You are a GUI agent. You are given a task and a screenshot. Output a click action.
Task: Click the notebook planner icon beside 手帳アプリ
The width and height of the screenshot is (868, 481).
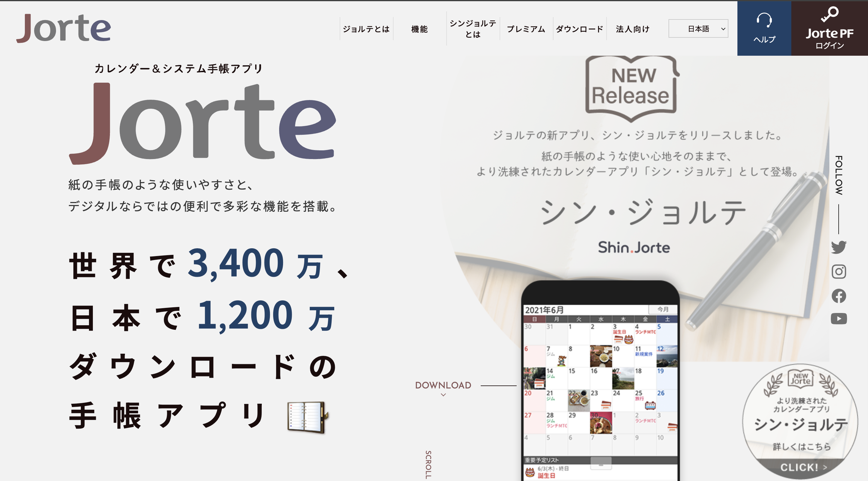pos(308,417)
